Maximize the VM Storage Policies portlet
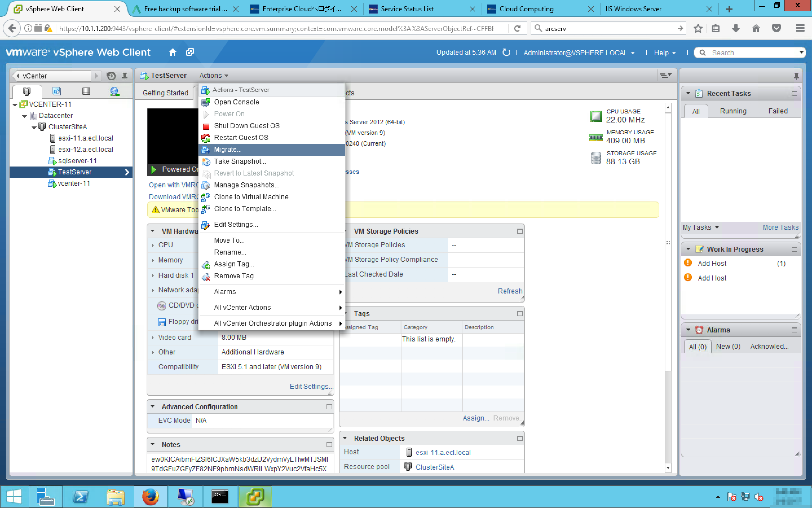The width and height of the screenshot is (812, 508). click(x=520, y=231)
